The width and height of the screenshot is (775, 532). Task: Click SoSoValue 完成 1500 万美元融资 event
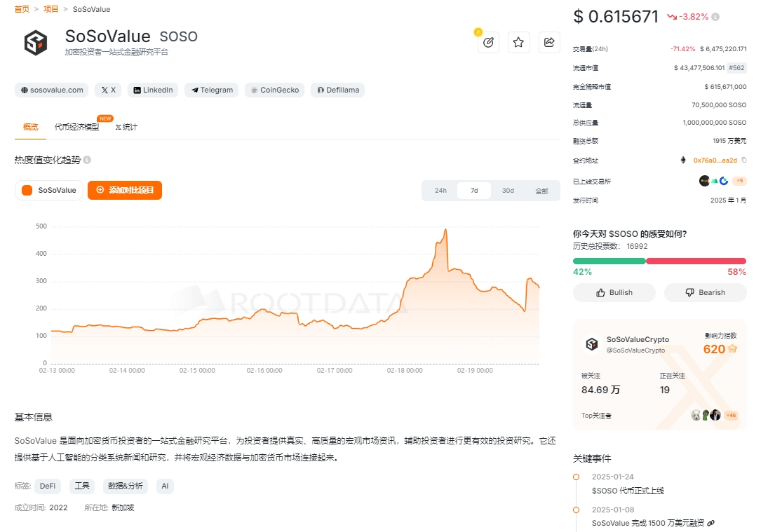(648, 523)
